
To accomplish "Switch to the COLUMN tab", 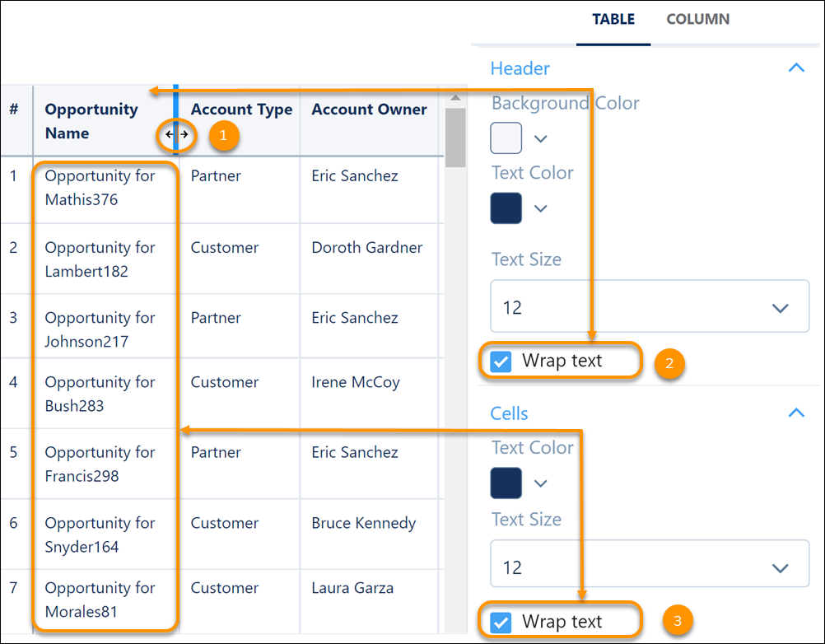I will 697,20.
